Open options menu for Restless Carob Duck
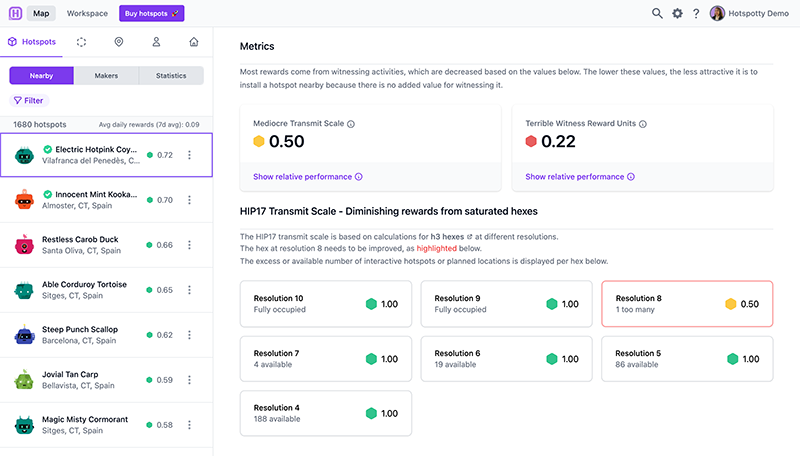800x456 pixels. point(189,245)
